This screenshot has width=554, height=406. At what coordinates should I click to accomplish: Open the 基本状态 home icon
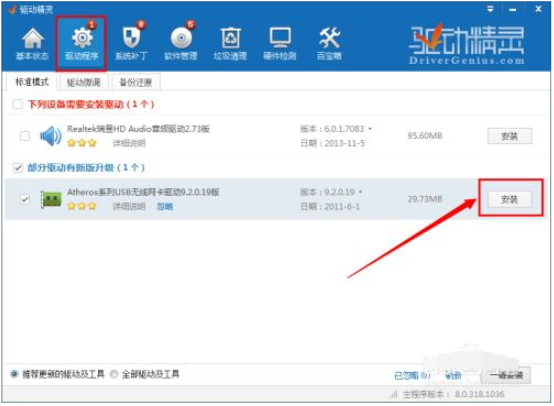pos(33,38)
